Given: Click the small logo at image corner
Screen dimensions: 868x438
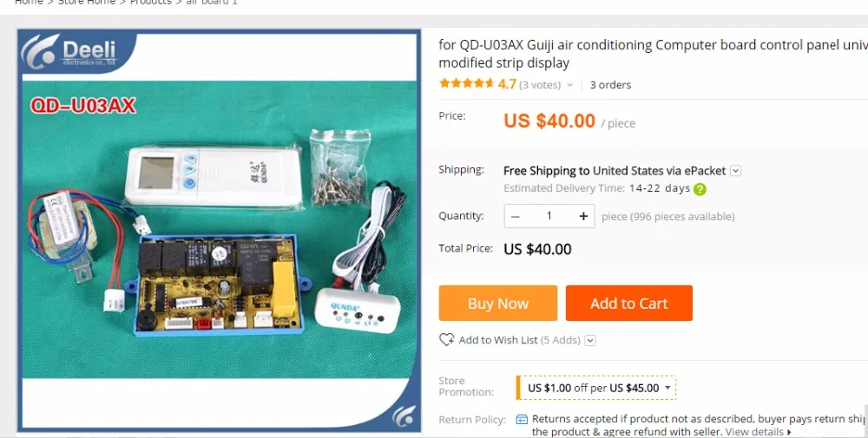Looking at the screenshot, I should coord(403,415).
